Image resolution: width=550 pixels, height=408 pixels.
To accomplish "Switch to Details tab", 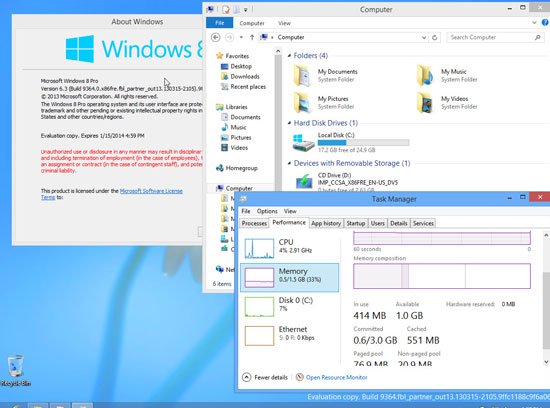I will (398, 223).
